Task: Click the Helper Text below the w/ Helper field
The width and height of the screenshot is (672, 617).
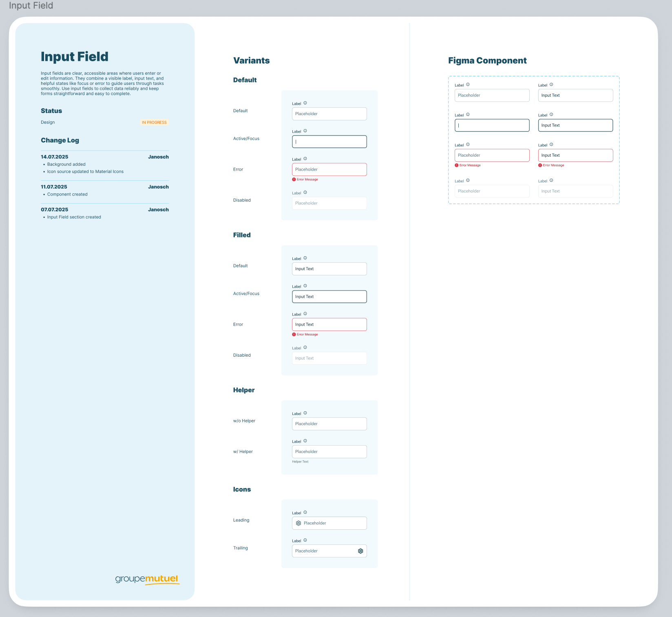Action: pos(300,462)
